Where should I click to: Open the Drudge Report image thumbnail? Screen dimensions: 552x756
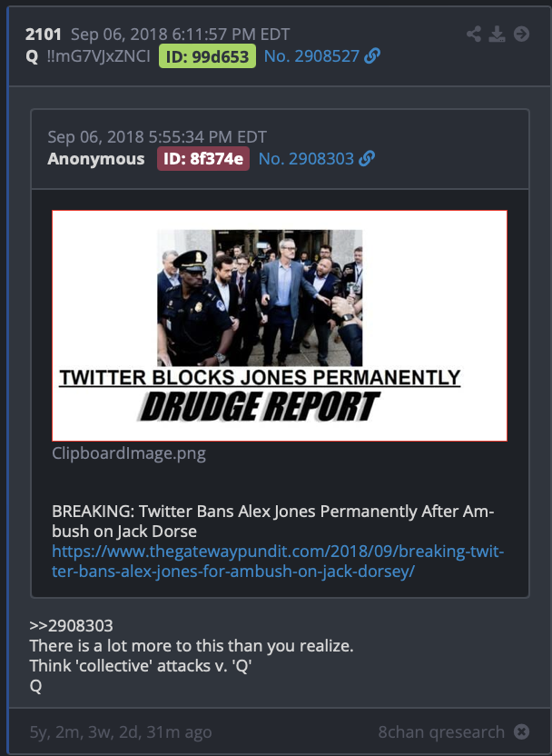click(280, 325)
